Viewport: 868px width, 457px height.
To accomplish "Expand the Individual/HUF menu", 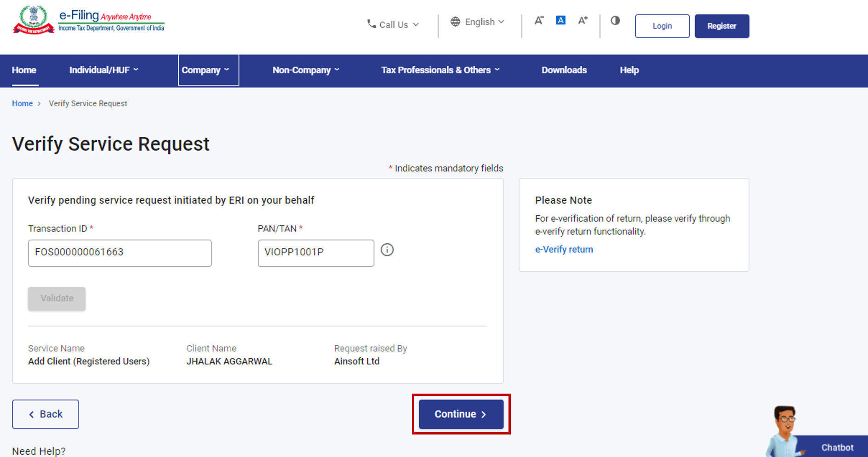I will tap(103, 70).
